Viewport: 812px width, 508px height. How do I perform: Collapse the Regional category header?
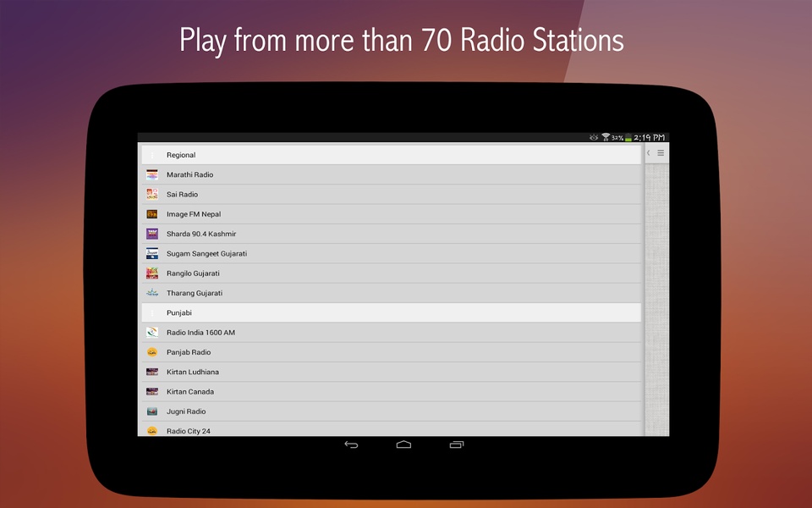392,155
